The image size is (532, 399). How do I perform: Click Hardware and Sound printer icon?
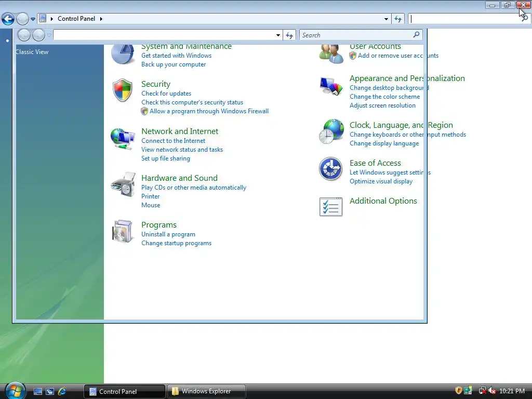pyautogui.click(x=123, y=184)
